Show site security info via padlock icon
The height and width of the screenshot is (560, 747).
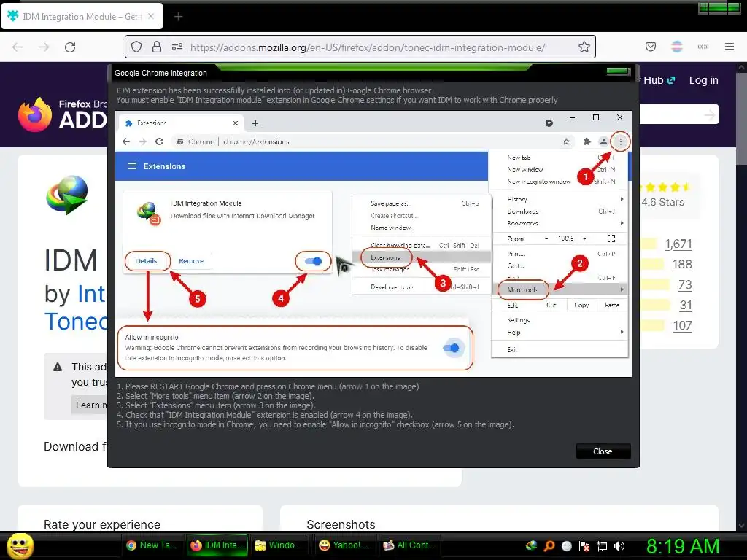pyautogui.click(x=157, y=47)
